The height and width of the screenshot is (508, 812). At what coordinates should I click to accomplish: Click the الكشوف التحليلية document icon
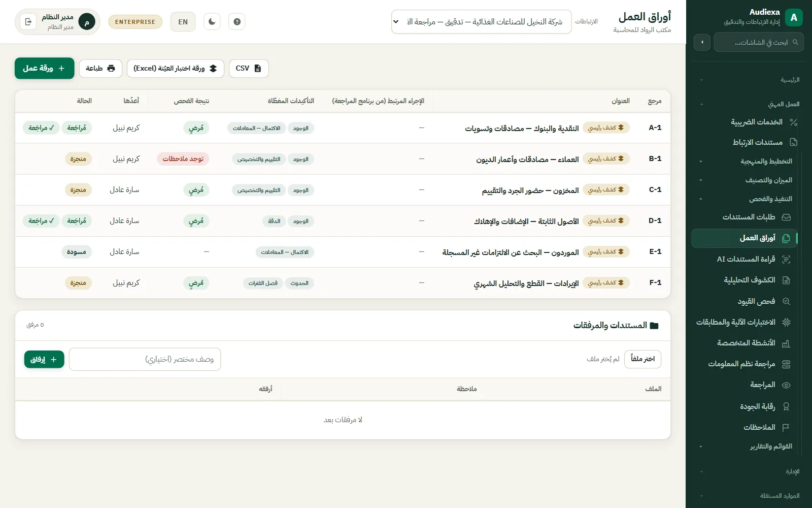tap(786, 280)
